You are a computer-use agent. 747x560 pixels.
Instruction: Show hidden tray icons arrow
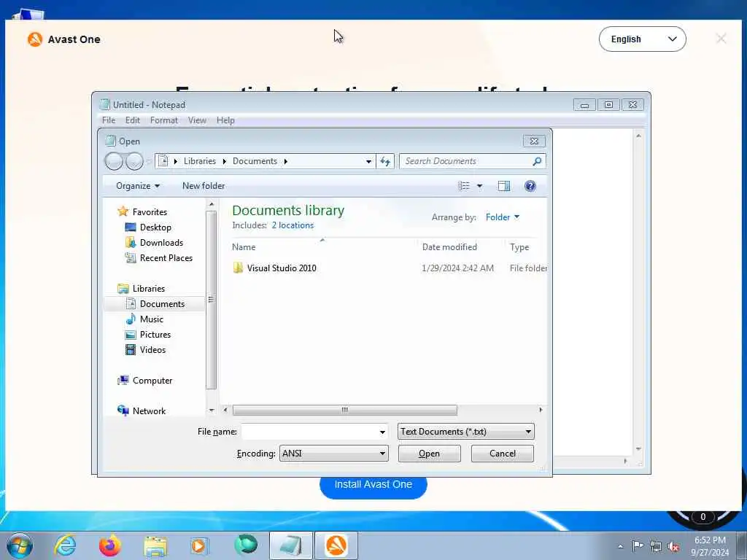(620, 546)
